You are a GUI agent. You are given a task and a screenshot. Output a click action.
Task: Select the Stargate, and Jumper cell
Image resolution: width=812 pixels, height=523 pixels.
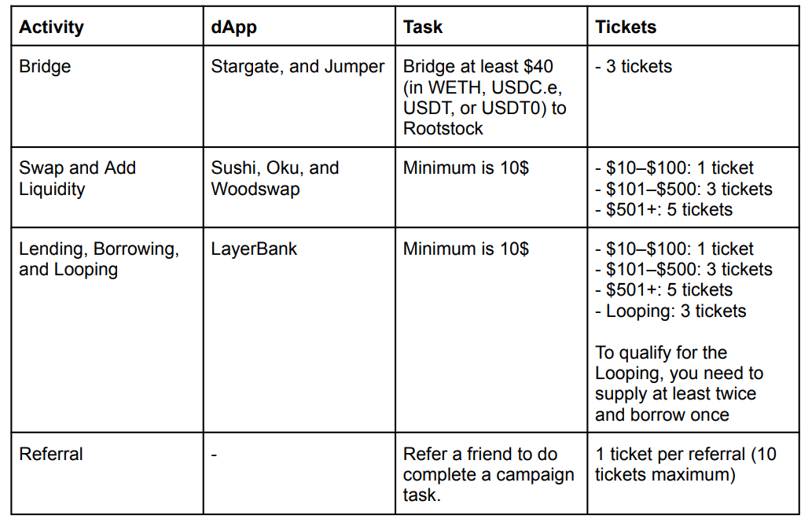[299, 97]
